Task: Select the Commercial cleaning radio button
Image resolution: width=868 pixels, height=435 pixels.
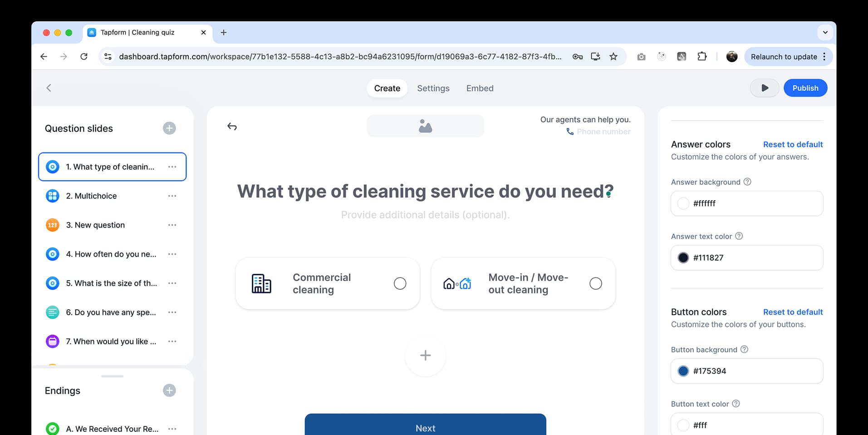Action: pyautogui.click(x=400, y=283)
